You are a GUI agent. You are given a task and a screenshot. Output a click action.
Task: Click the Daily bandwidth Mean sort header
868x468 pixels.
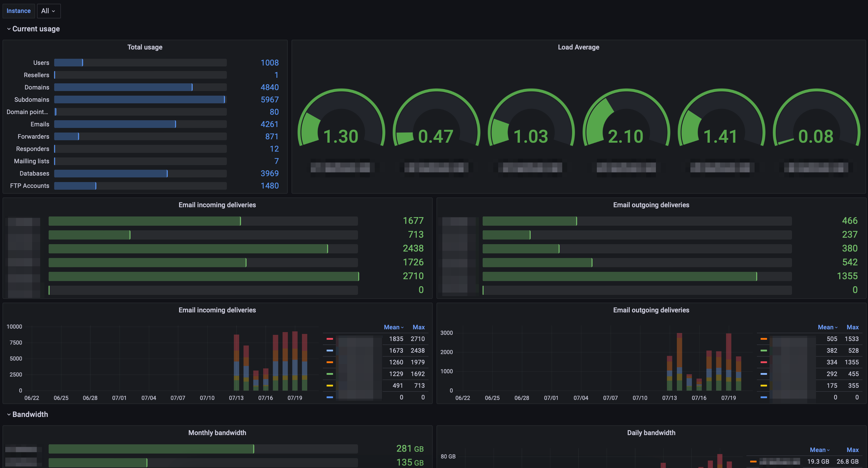[x=819, y=450]
